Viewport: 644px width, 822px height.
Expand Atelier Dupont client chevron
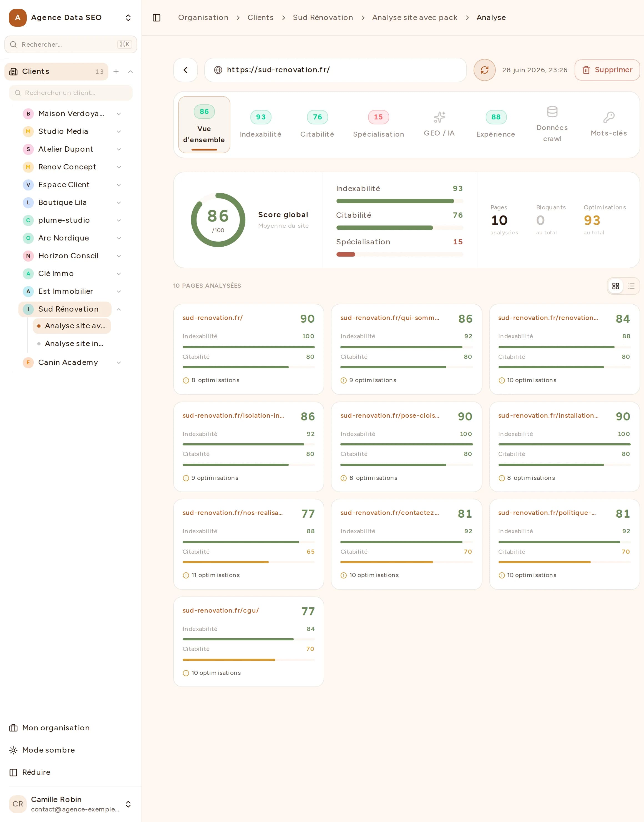tap(119, 149)
